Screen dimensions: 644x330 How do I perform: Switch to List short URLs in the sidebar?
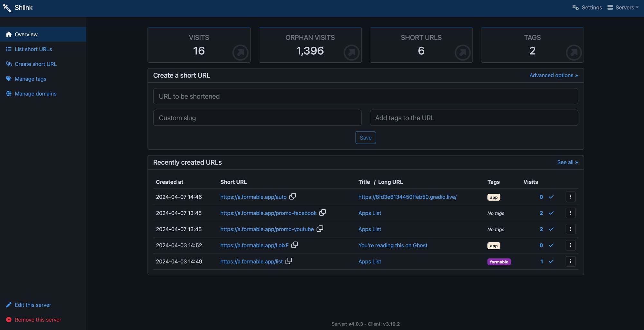click(x=33, y=49)
